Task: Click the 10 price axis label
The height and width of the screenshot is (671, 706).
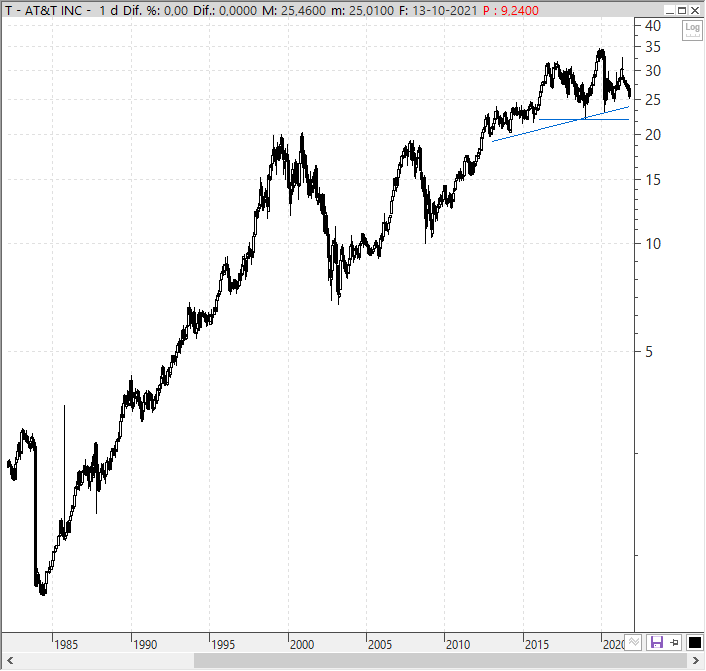Action: point(653,244)
